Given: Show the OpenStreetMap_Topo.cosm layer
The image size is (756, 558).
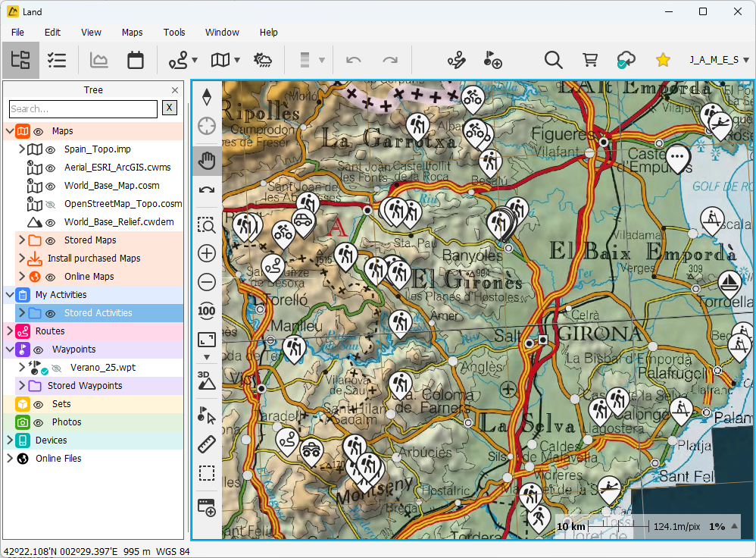Looking at the screenshot, I should pos(50,203).
